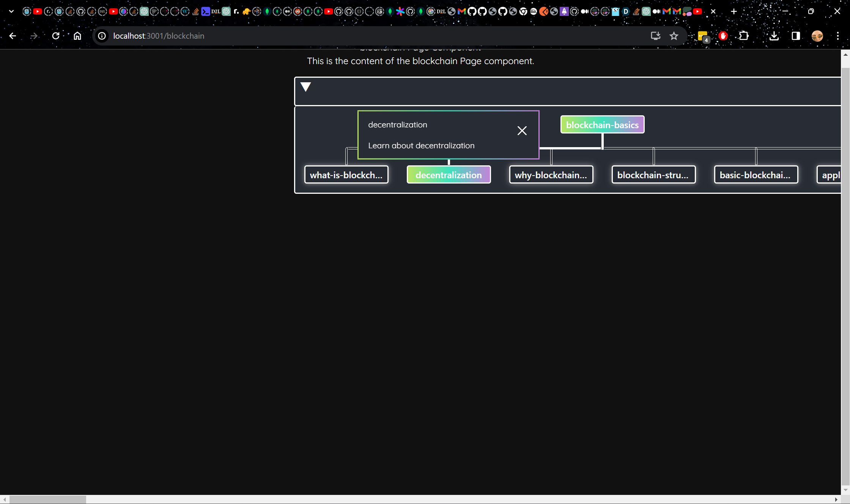Select the blockchain-basics root node

click(x=602, y=125)
